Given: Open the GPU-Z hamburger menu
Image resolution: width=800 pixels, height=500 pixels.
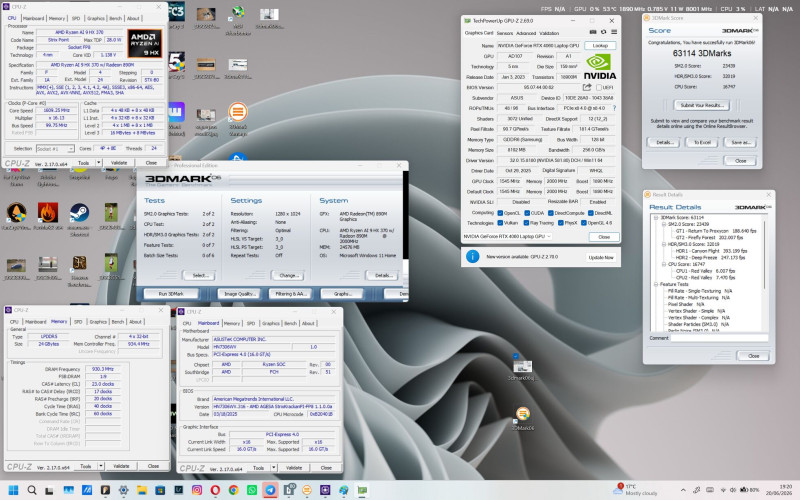Looking at the screenshot, I should click(614, 32).
